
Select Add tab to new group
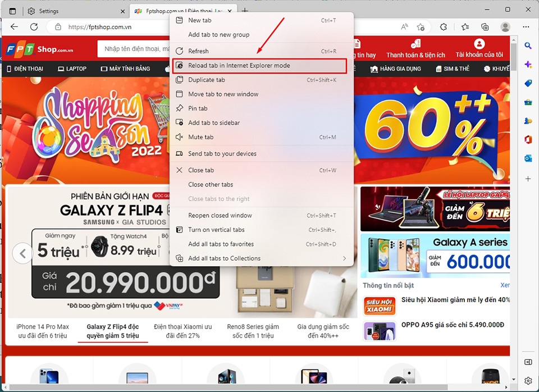(x=262, y=35)
